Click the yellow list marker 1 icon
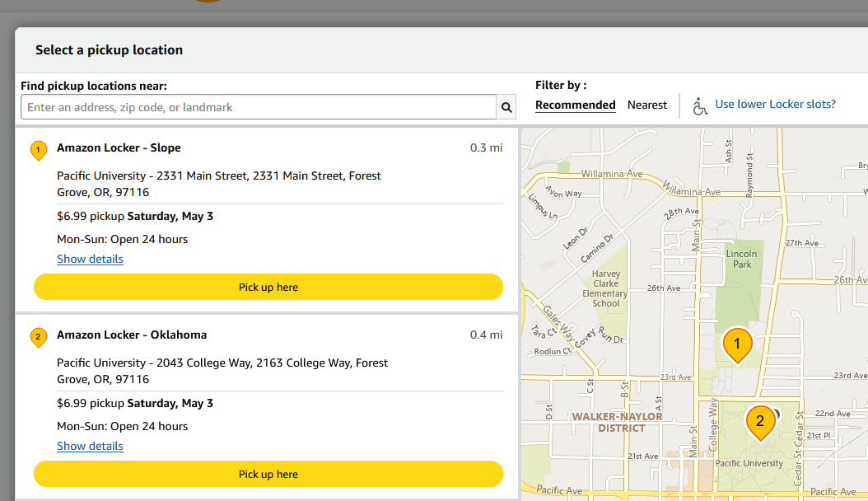 point(38,150)
